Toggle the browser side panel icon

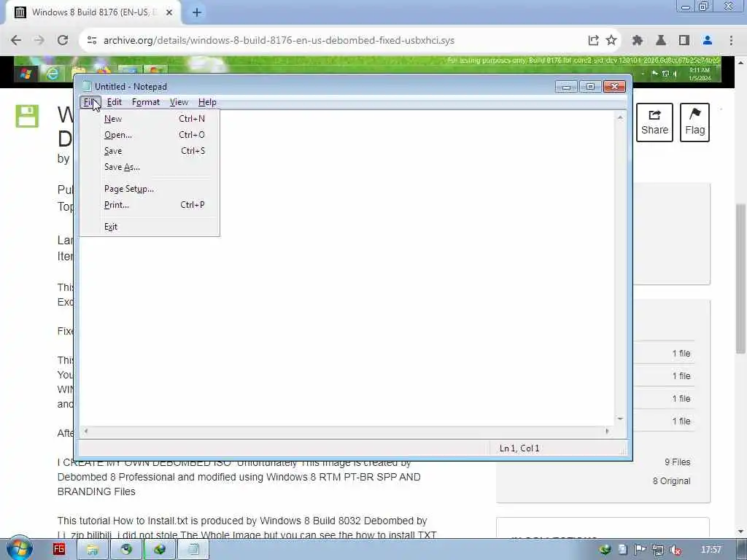[684, 41]
